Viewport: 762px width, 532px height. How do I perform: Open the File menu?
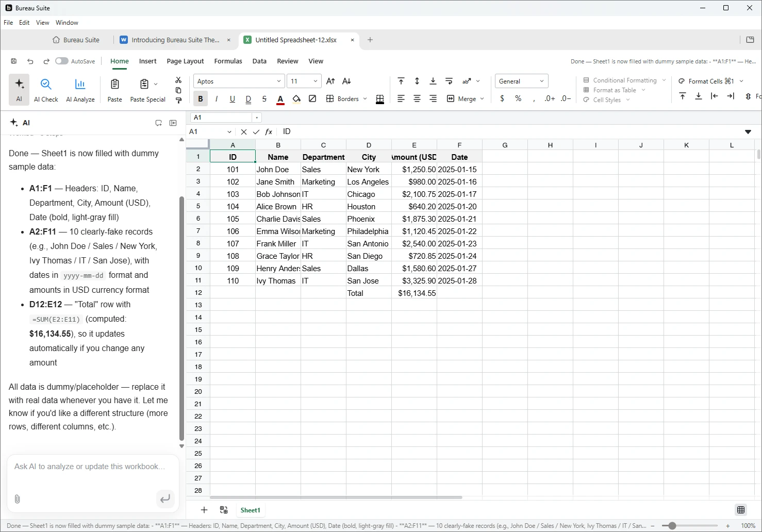8,23
